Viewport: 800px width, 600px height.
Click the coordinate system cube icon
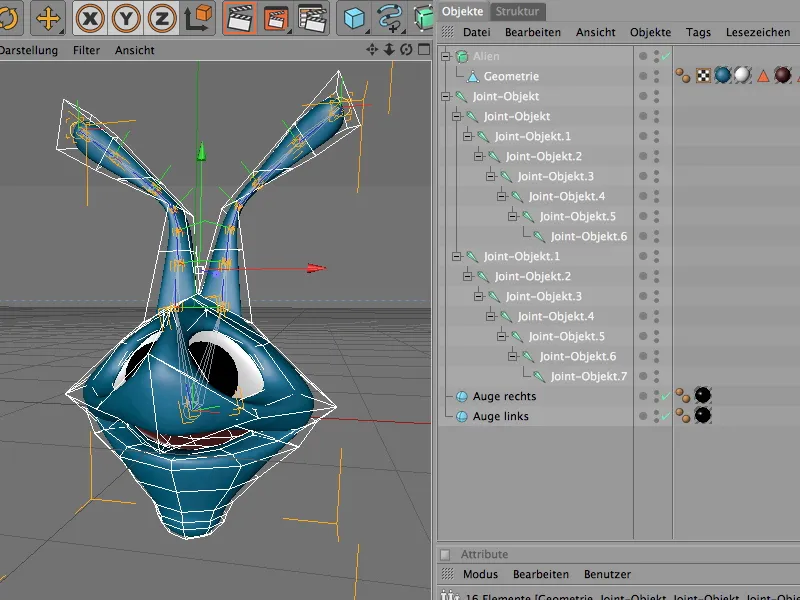[198, 18]
